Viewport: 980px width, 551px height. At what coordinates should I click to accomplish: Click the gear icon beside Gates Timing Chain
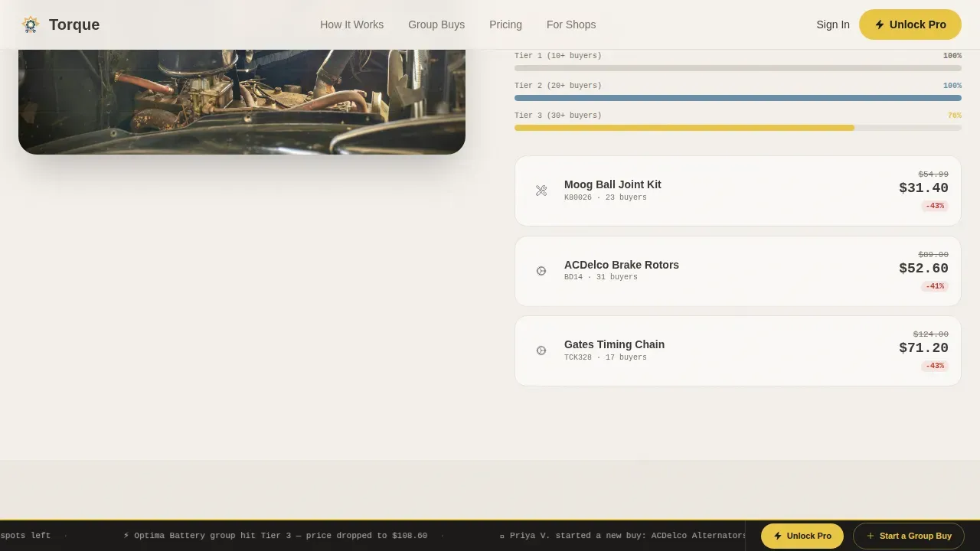[541, 350]
